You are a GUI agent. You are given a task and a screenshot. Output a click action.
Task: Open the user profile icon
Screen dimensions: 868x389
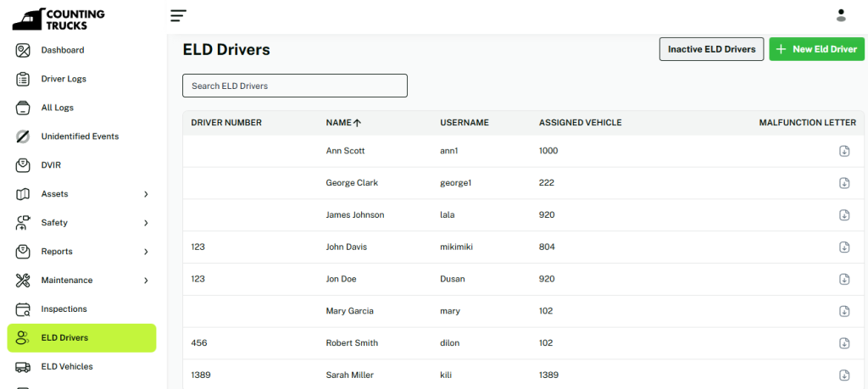pos(841,15)
